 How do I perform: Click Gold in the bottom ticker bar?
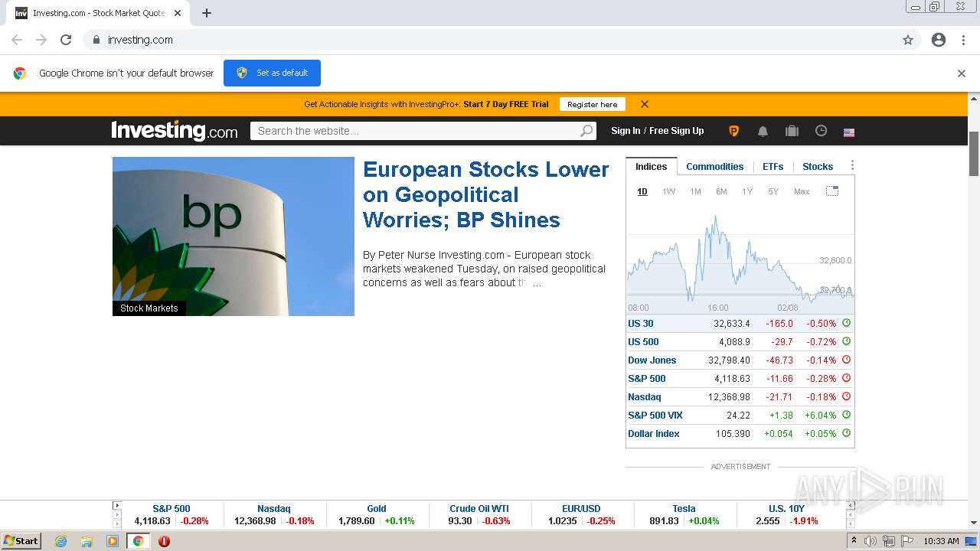(x=377, y=508)
